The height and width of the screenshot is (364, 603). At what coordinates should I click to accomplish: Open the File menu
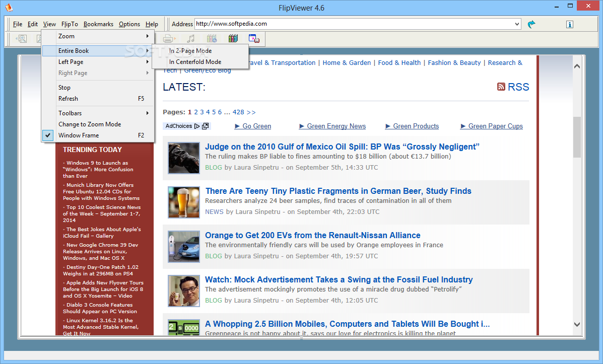[x=18, y=24]
